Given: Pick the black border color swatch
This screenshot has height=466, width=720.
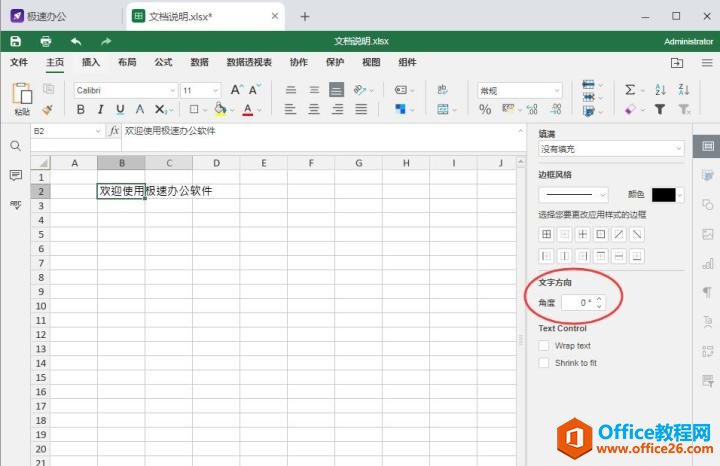Looking at the screenshot, I should 664,195.
